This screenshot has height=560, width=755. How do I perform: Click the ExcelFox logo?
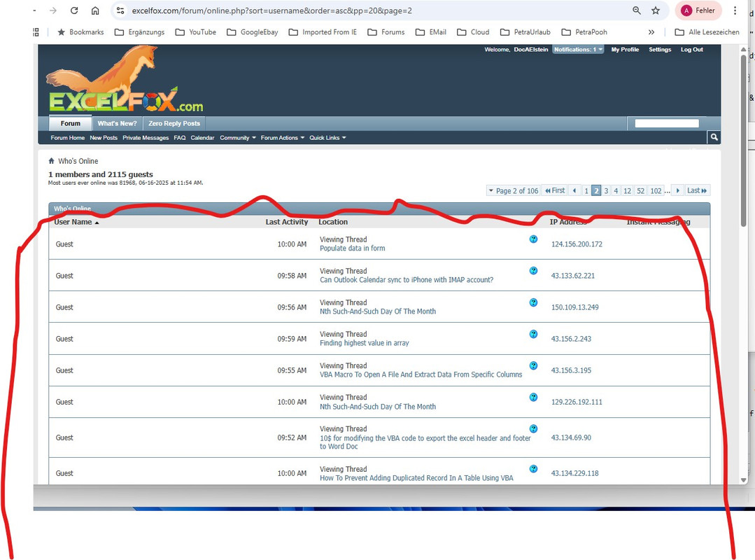click(x=126, y=79)
